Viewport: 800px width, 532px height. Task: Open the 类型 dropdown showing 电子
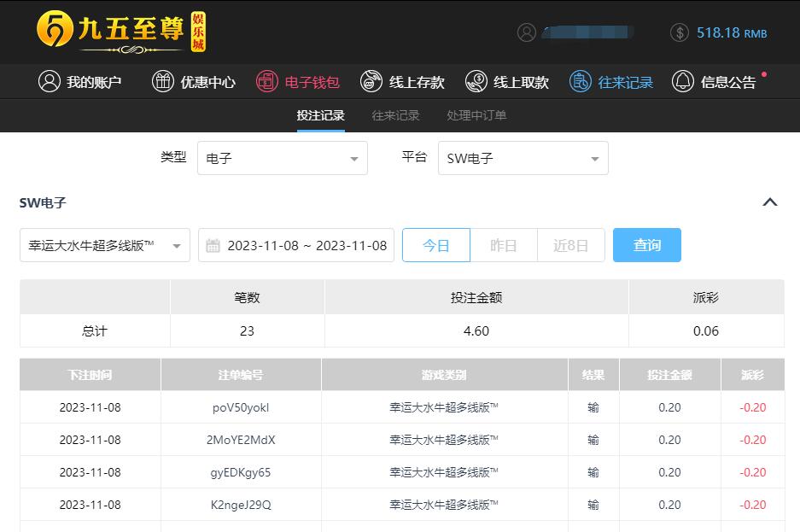click(283, 159)
